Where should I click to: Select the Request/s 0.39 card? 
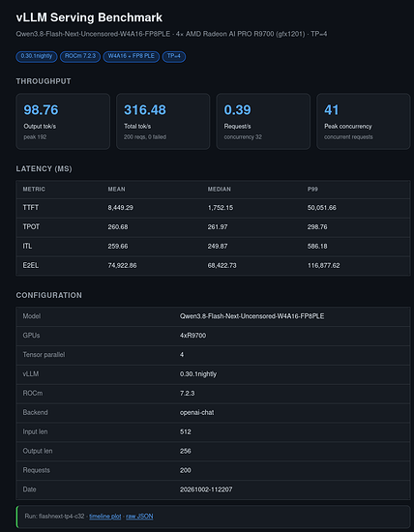click(x=263, y=122)
